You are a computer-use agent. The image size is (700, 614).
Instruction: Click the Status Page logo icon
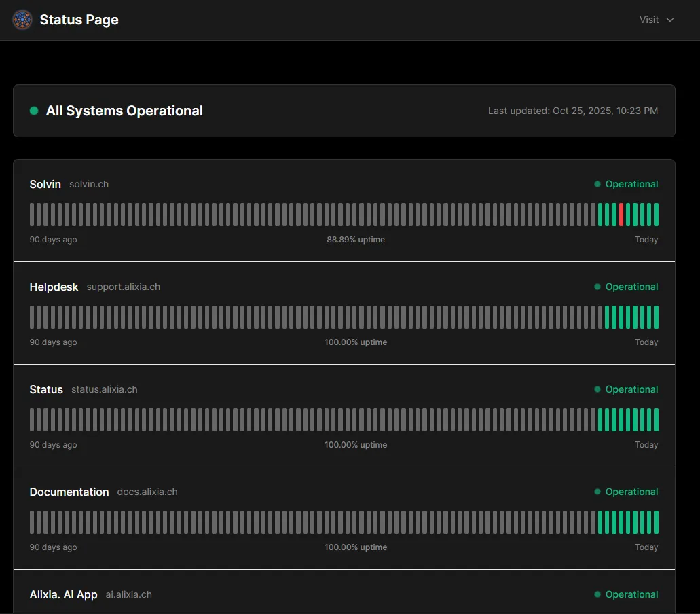22,20
